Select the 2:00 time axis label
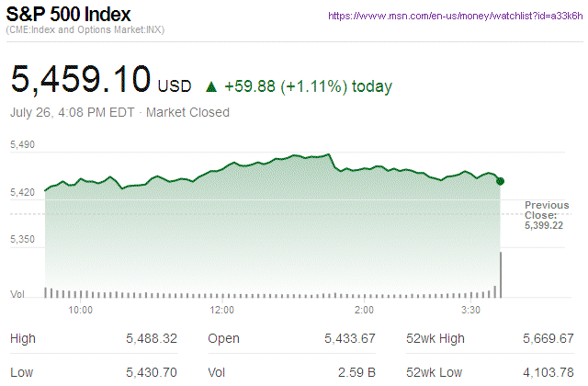 click(x=363, y=310)
